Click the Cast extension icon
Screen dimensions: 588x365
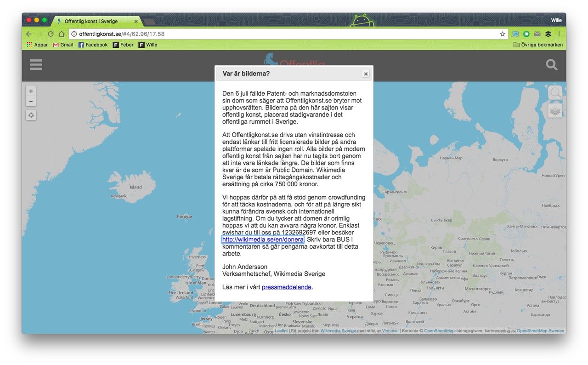[515, 34]
